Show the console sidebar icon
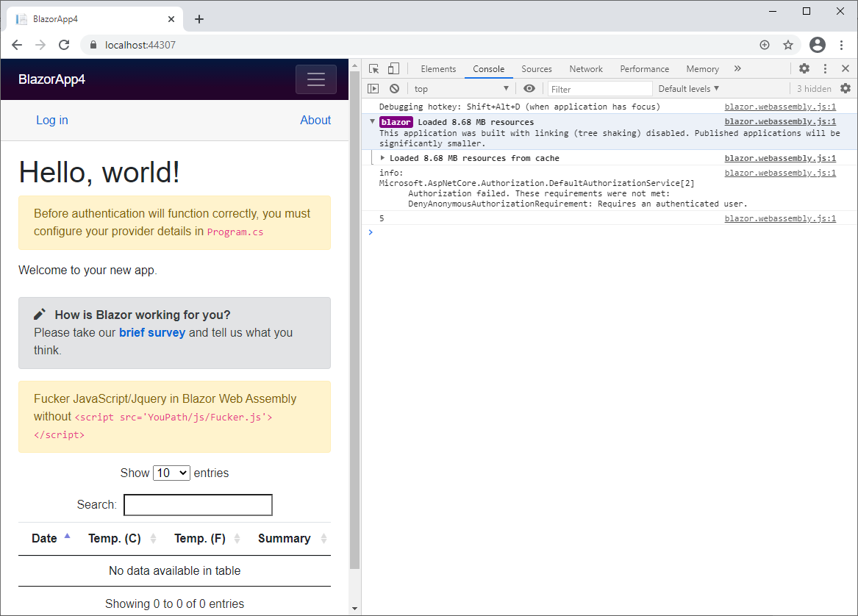This screenshot has width=858, height=616. point(373,89)
